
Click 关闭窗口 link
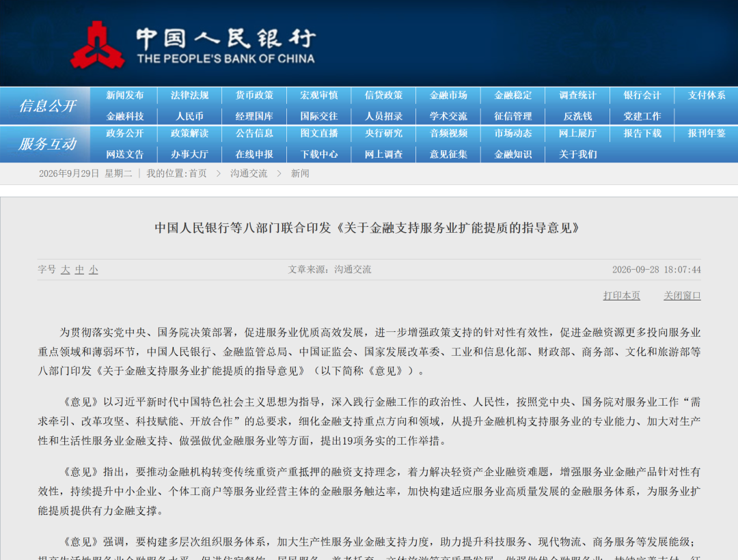coord(682,296)
